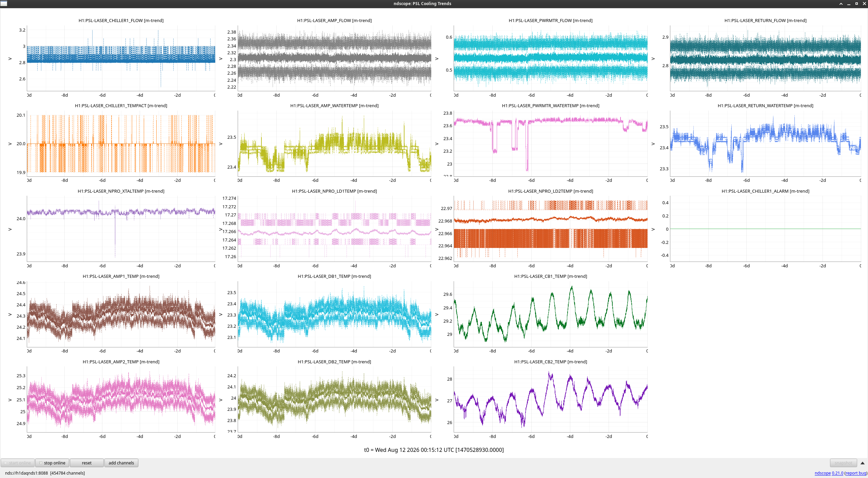868x478 pixels.
Task: Select the H1:PSL-LASER_NPRO_LD1TEMP plot title
Action: 334,191
